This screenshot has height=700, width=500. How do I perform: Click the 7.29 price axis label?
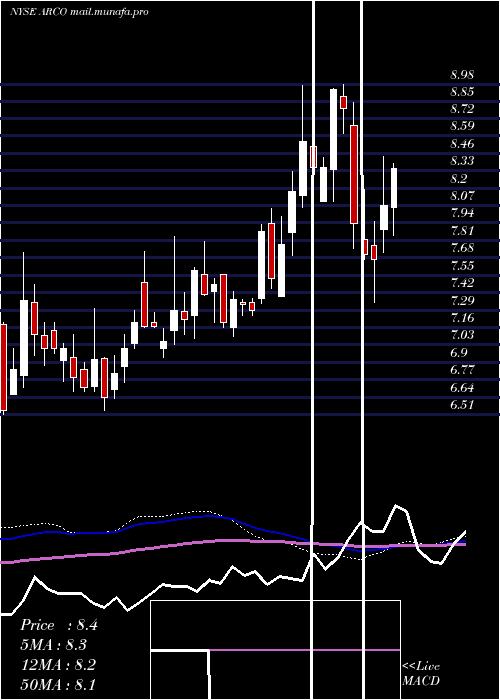tap(462, 300)
